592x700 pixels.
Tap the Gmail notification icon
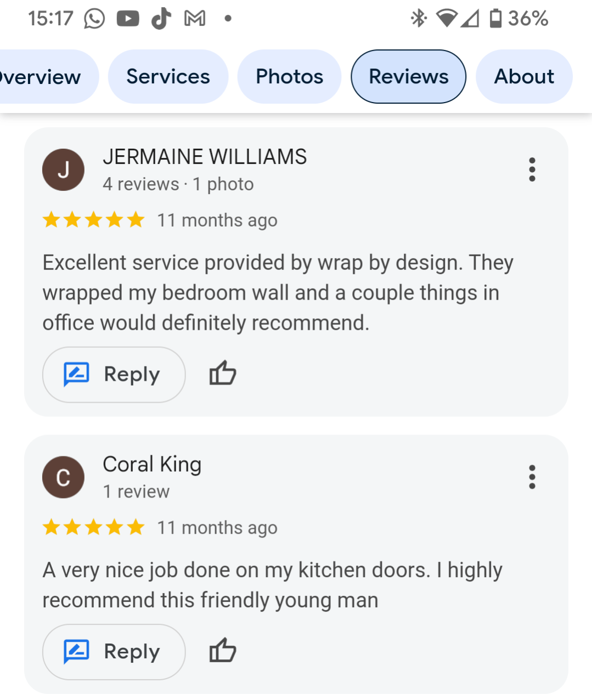point(195,19)
